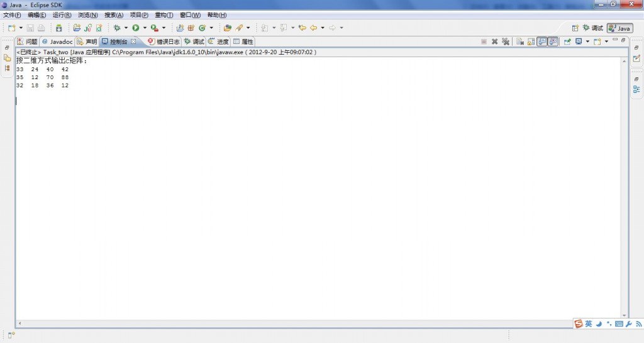Expand the Open Console dropdown arrow

[x=606, y=41]
